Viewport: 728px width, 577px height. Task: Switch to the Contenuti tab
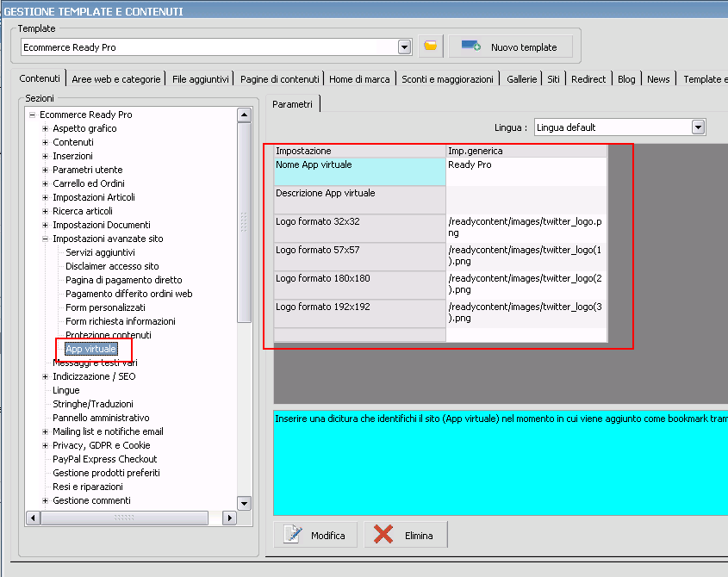[x=40, y=78]
